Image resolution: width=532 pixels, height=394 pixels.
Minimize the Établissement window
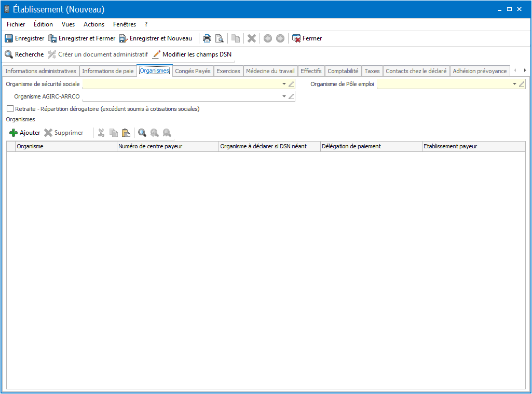pos(499,9)
